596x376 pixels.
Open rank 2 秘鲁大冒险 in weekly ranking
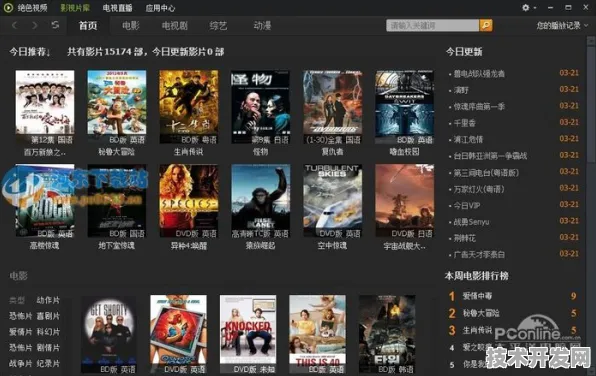coord(481,313)
